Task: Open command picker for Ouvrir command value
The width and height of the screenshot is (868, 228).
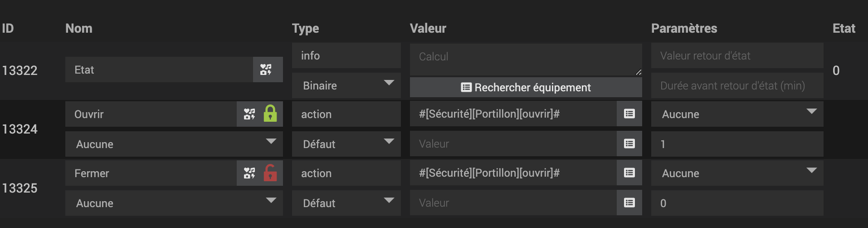Action: click(x=629, y=114)
